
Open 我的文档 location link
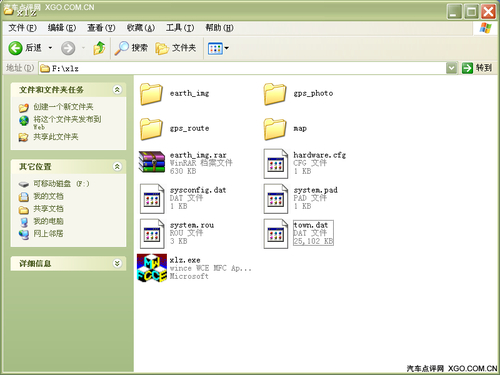pos(48,196)
